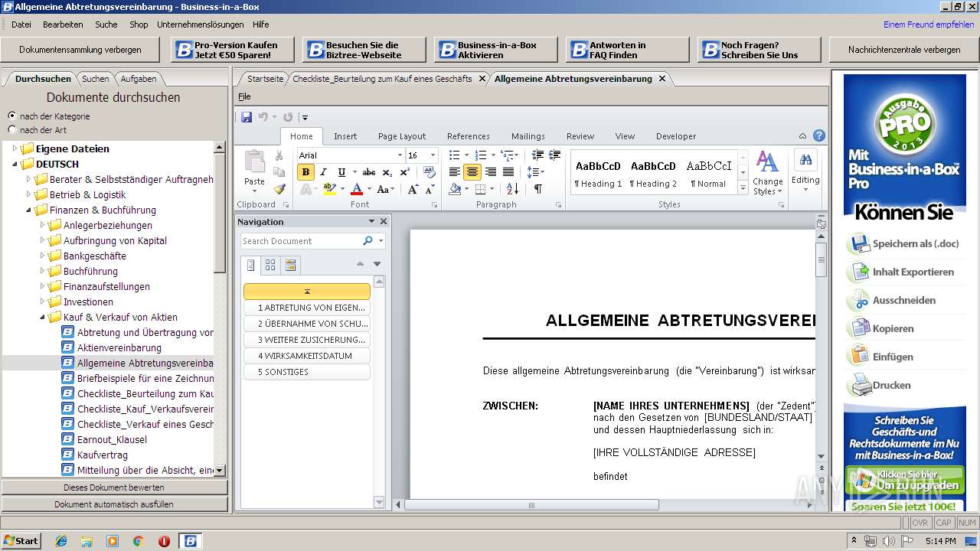The width and height of the screenshot is (980, 551).
Task: Expand the Betrieb & Logistik folder
Action: [28, 194]
